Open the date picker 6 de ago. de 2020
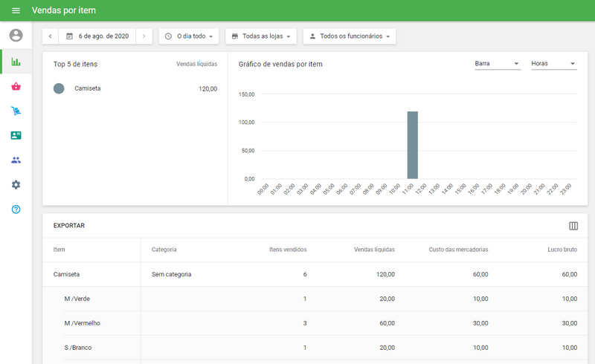Viewport: 595px width, 364px height. (97, 36)
